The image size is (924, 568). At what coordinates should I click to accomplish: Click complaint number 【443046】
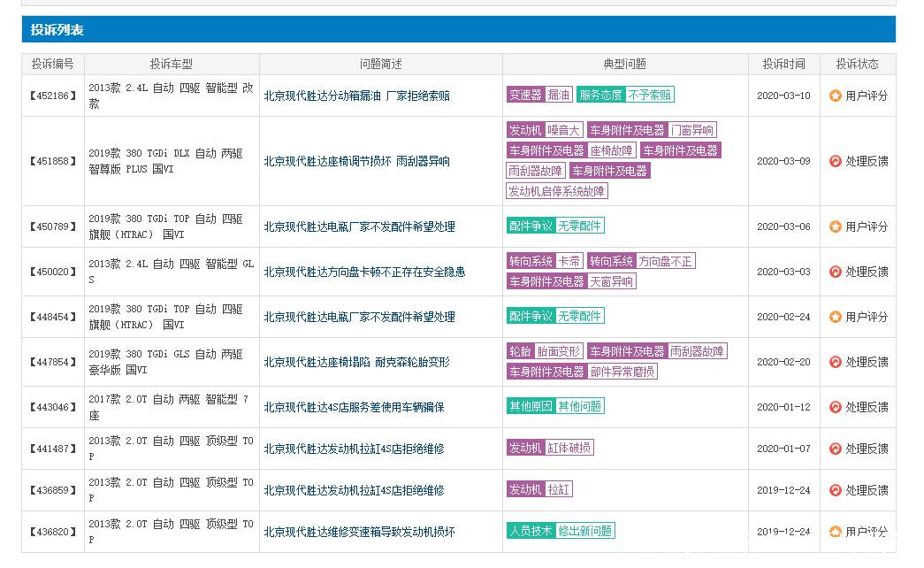[x=53, y=407]
